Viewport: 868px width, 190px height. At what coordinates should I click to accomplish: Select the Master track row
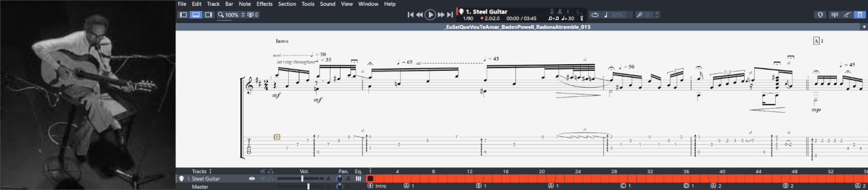[271, 186]
